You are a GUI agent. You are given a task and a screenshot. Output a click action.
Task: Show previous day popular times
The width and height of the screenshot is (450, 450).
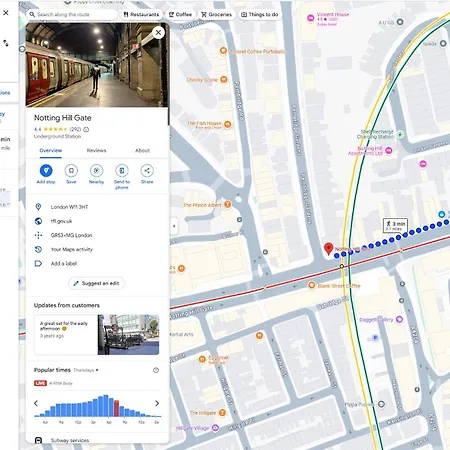tap(36, 403)
